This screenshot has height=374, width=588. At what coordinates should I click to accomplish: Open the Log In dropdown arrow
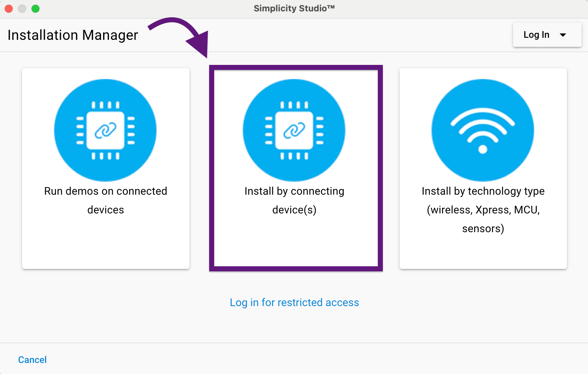(x=563, y=35)
